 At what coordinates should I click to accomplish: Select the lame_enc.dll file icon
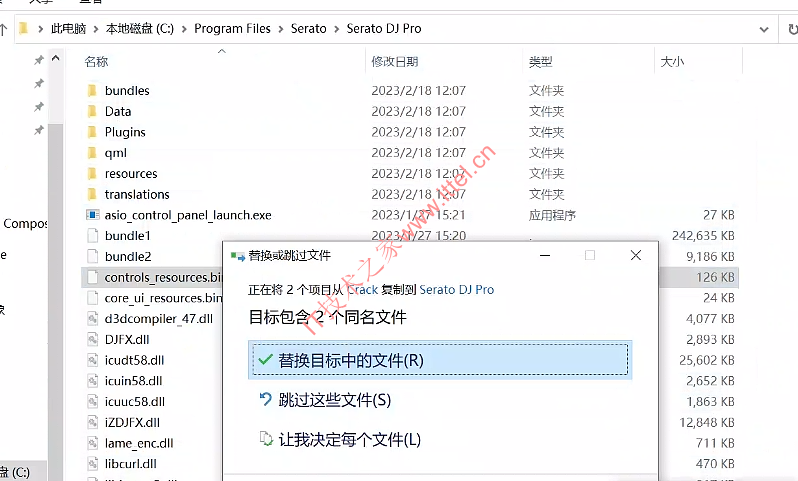click(x=92, y=443)
